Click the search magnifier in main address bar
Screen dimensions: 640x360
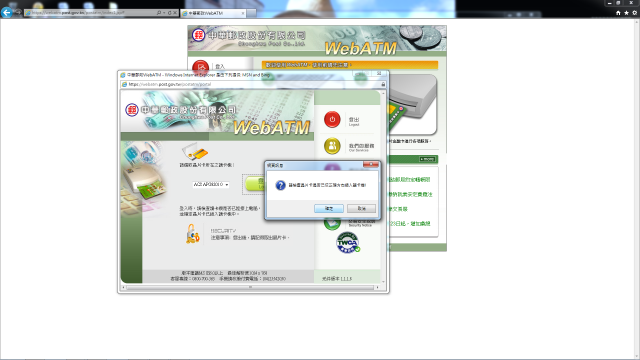159,13
